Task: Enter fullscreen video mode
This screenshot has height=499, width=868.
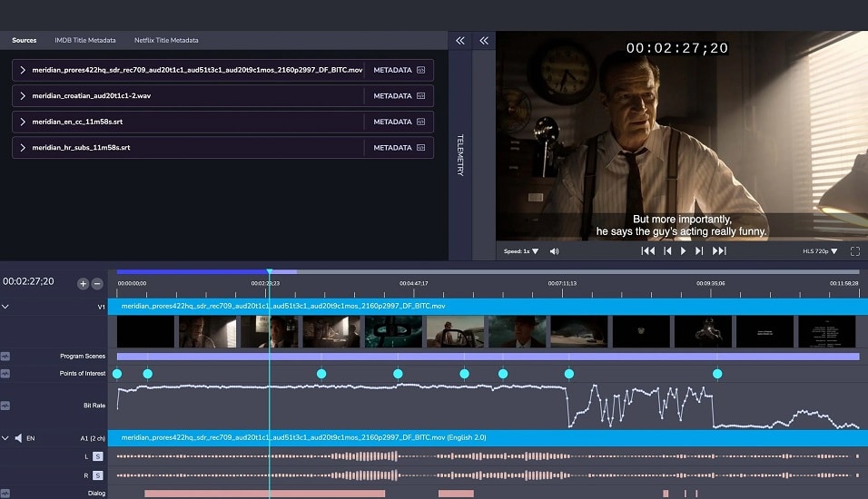Action: 854,251
